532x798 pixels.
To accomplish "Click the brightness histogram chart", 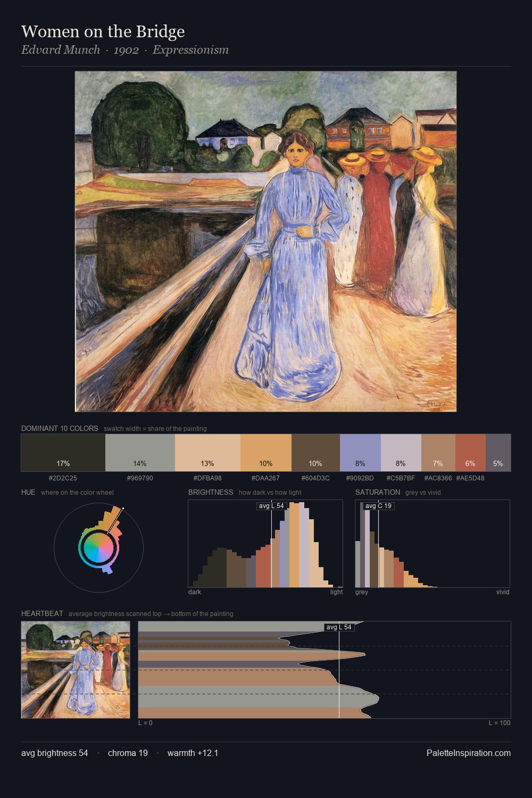I will 265,544.
